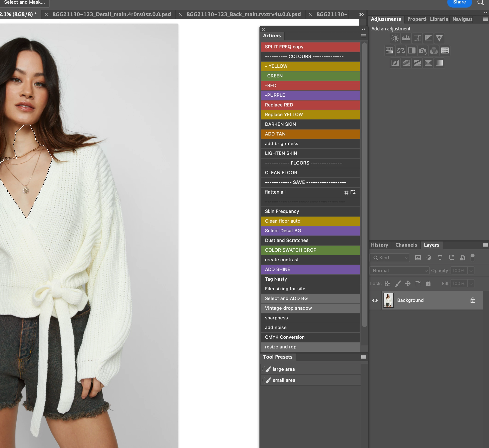Add a Channel Mixer adjustment
489x448 pixels.
coord(434,51)
